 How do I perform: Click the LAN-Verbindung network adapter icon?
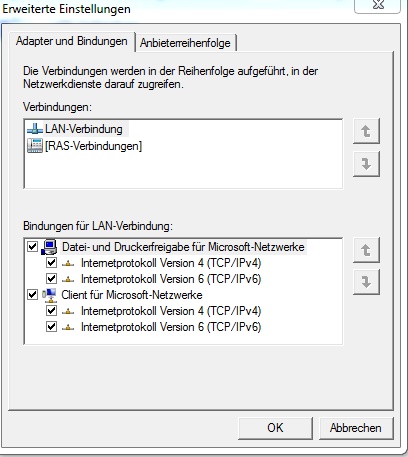click(35, 129)
